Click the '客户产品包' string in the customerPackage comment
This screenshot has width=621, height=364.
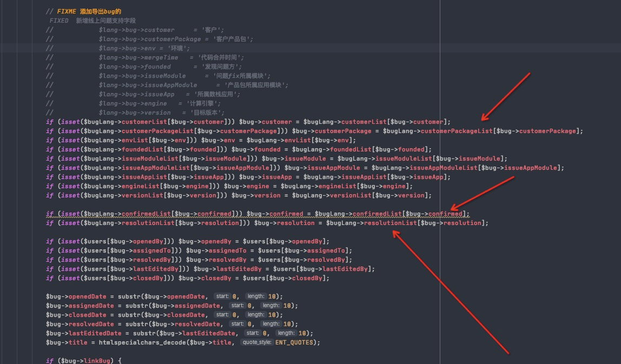232,39
